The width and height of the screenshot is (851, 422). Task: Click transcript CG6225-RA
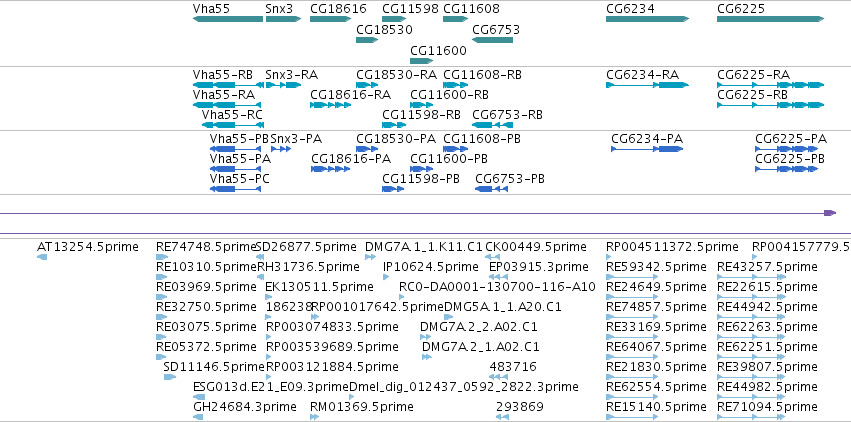[753, 75]
